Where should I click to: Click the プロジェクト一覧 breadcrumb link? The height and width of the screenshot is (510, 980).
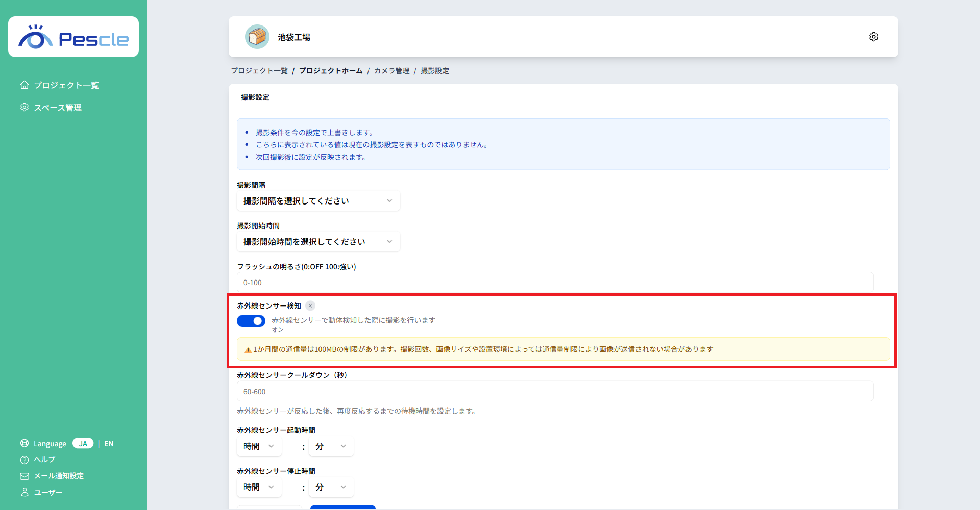(259, 71)
